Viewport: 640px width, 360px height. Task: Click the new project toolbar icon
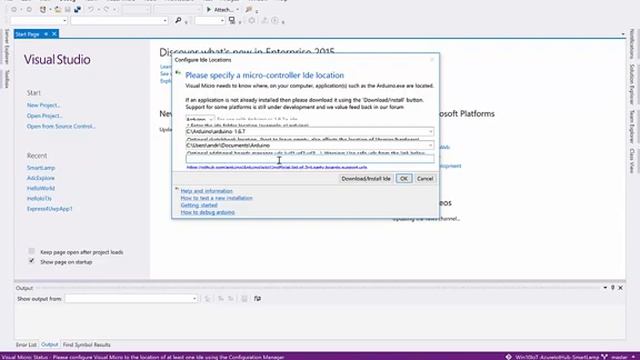point(43,9)
